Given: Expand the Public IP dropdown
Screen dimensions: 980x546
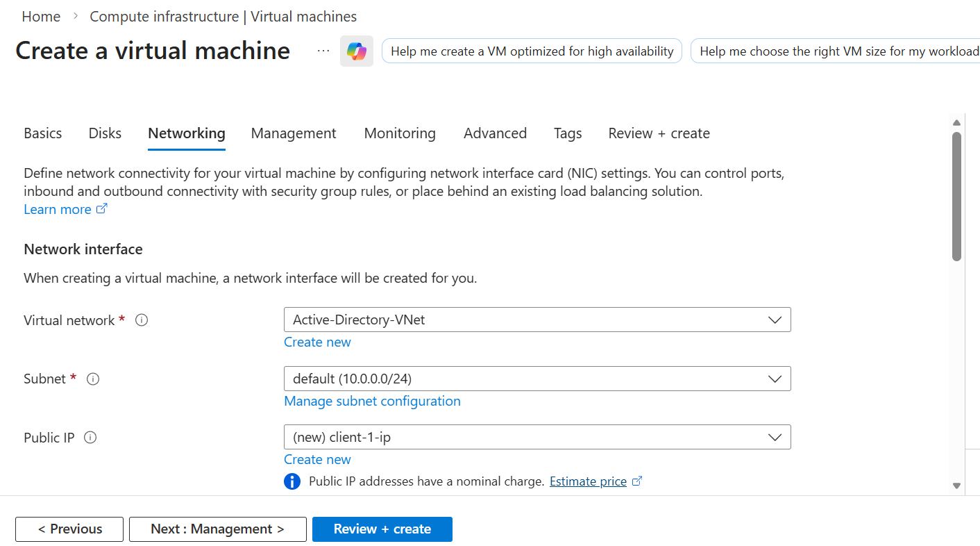Looking at the screenshot, I should click(537, 438).
